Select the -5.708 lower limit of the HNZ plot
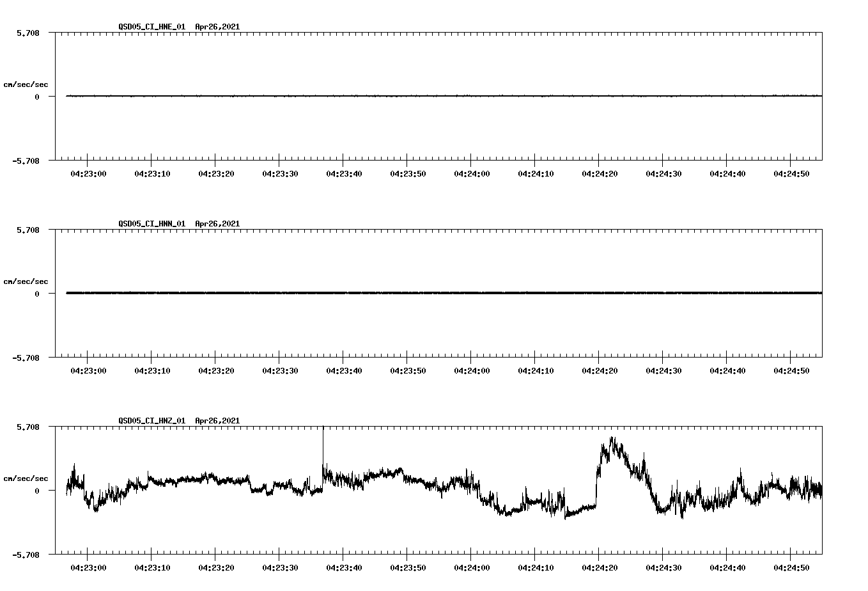The width and height of the screenshot is (868, 591). (x=27, y=556)
